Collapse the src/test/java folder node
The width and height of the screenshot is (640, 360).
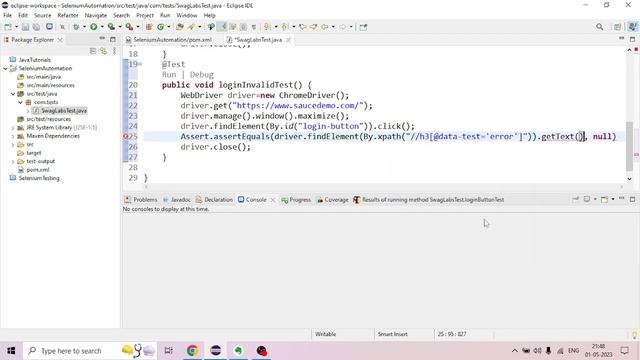[x=13, y=94]
